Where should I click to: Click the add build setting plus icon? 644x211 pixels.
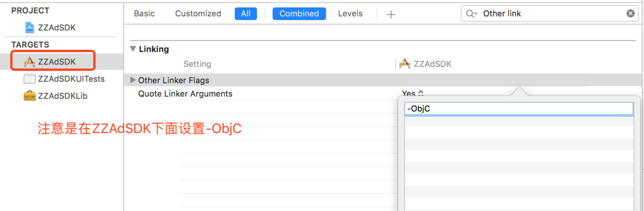391,14
